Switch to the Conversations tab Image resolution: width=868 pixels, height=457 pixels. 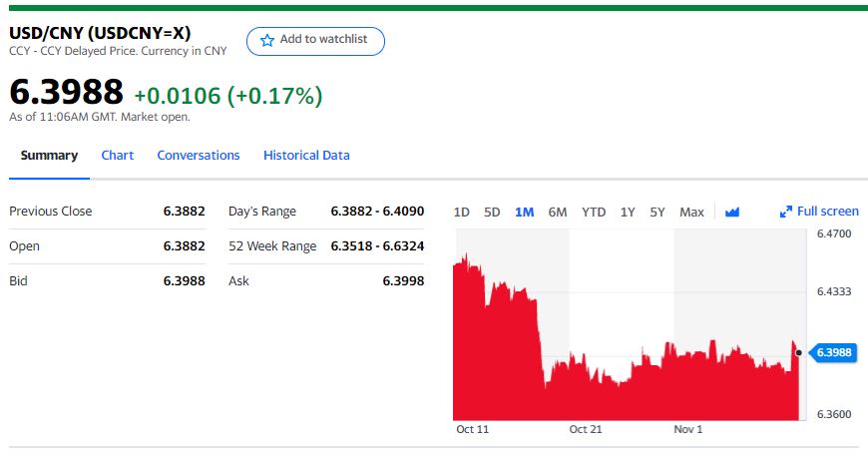pos(199,156)
